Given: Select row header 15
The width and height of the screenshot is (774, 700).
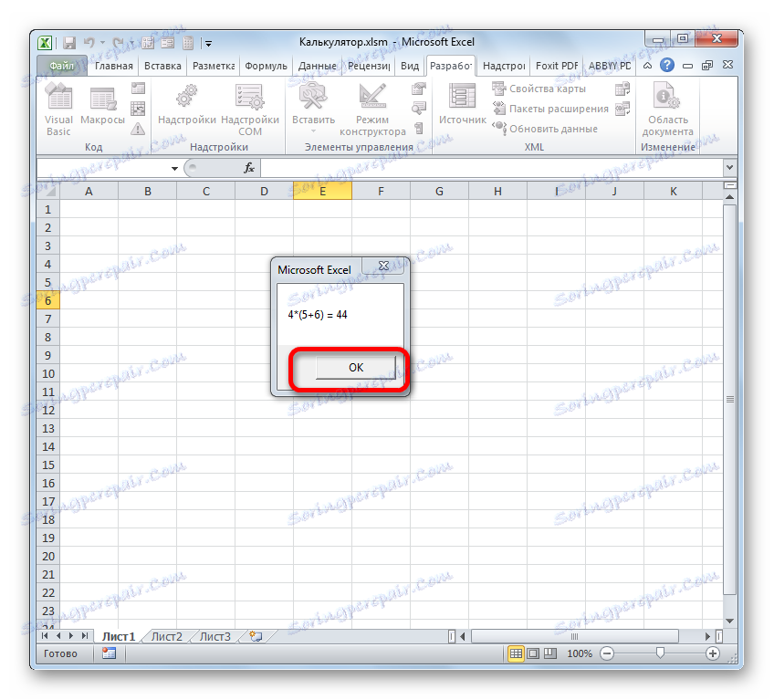Looking at the screenshot, I should (x=47, y=465).
